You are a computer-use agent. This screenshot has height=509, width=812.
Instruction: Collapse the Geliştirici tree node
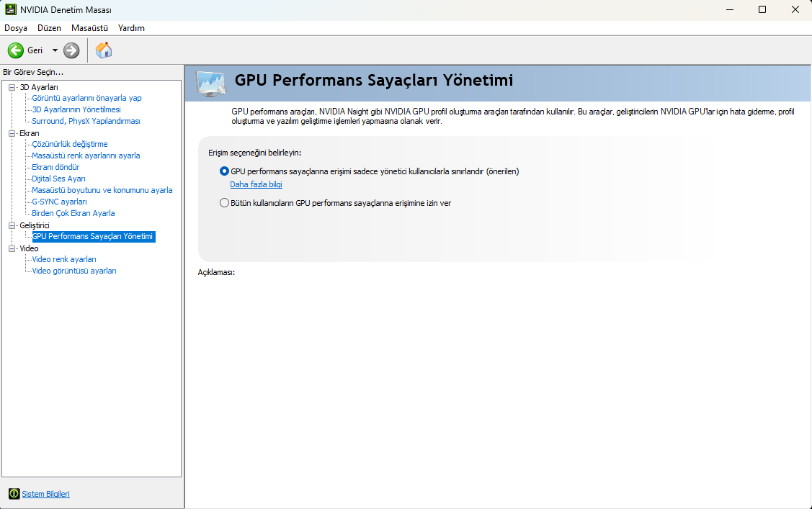click(12, 225)
